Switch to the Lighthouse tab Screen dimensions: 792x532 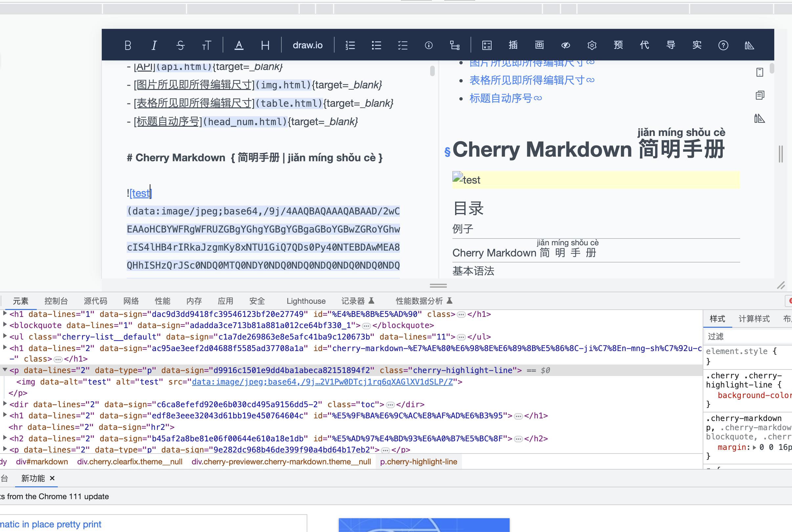[x=306, y=301]
